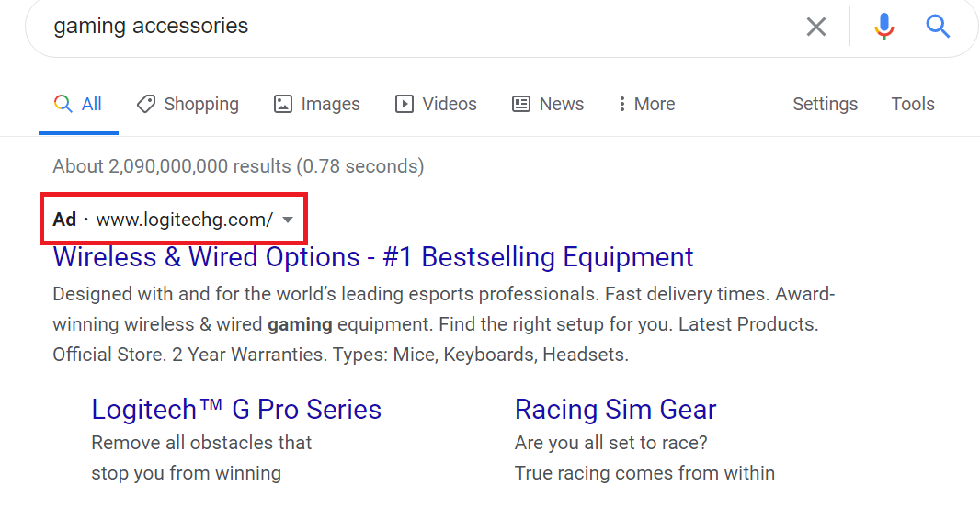Clear the search box with the X icon

815,27
